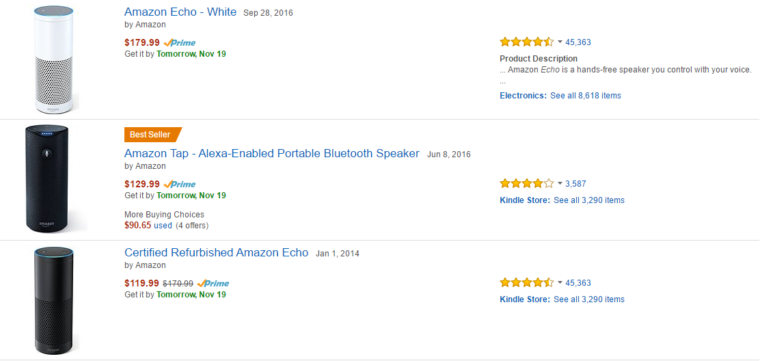The image size is (760, 361).
Task: Click the Prime logo beside $129.99
Action: (x=180, y=184)
